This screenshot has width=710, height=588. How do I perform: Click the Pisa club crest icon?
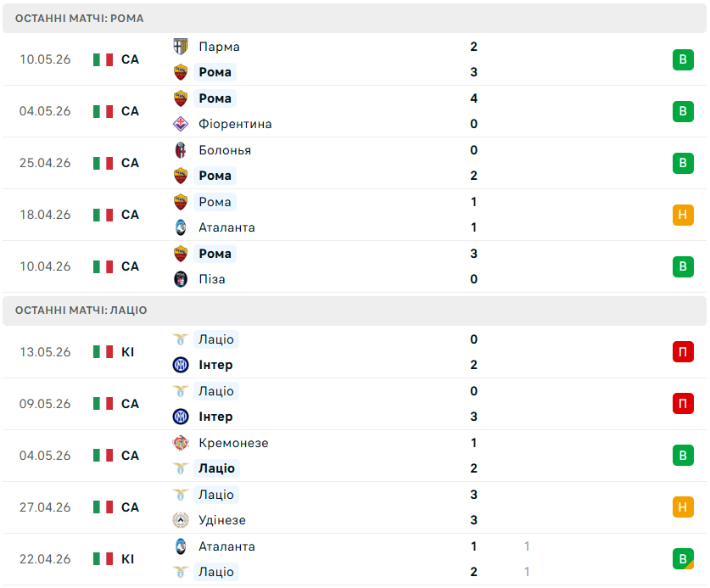click(x=181, y=279)
